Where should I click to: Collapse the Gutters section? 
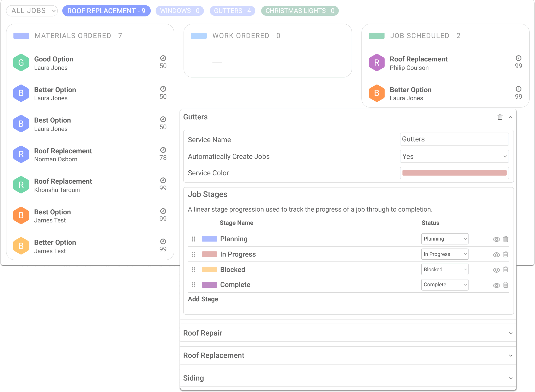511,117
